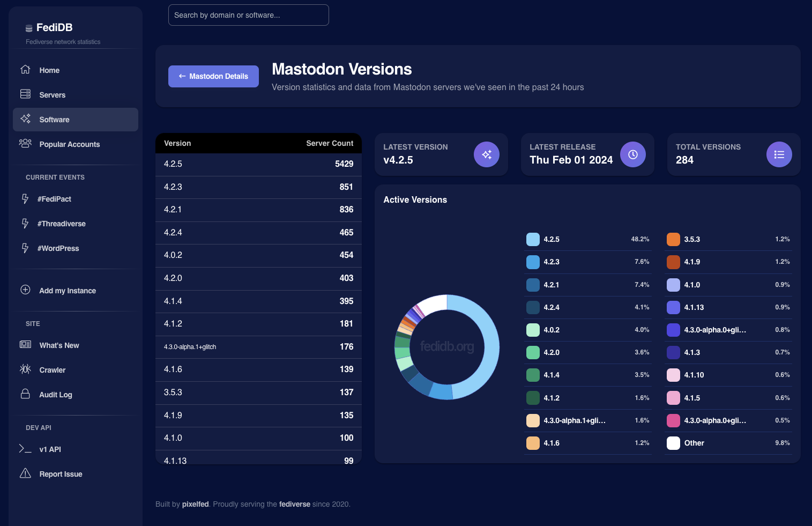Click the plus circle icon for Add my Instance
This screenshot has width=812, height=526.
click(25, 290)
